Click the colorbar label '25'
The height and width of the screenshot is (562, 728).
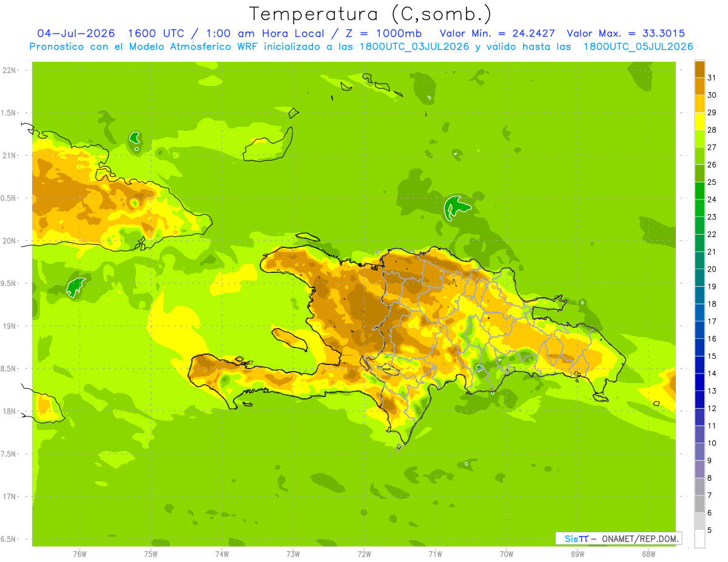[712, 182]
